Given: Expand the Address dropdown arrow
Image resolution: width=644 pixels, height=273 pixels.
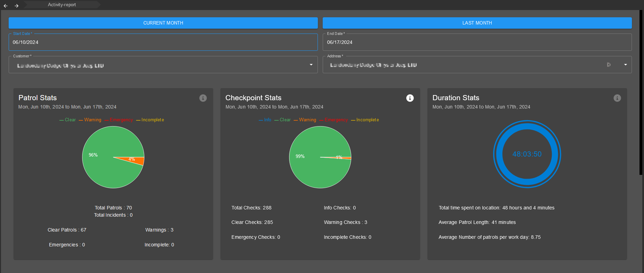Looking at the screenshot, I should tap(625, 65).
